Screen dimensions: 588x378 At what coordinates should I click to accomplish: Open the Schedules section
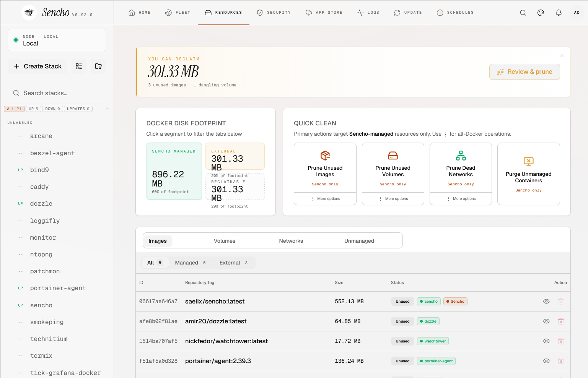455,13
